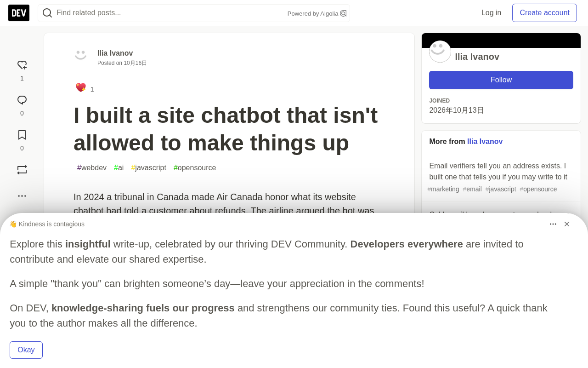Open the #javascript tag under the title
Image resolution: width=588 pixels, height=368 pixels.
[x=148, y=168]
